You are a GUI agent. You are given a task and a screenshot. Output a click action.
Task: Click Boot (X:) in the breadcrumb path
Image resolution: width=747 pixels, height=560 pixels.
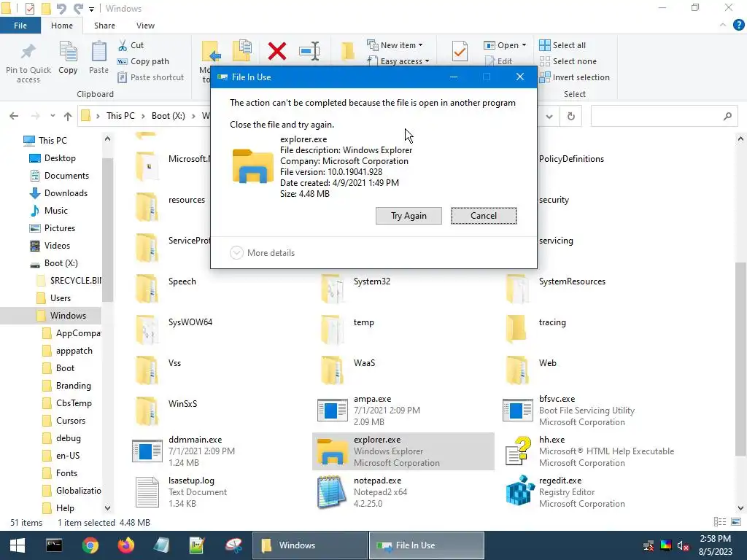(x=169, y=116)
